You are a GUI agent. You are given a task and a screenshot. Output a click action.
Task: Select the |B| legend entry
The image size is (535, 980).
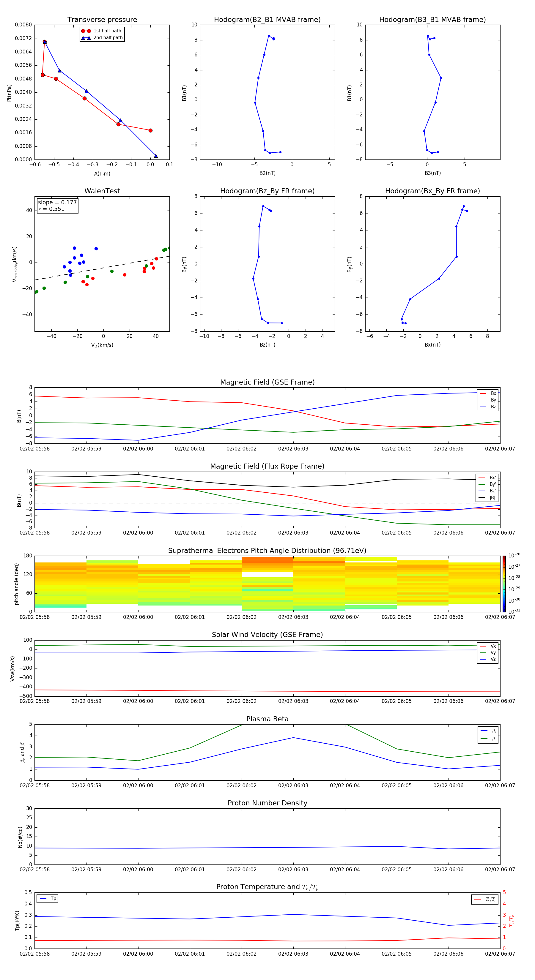click(487, 498)
